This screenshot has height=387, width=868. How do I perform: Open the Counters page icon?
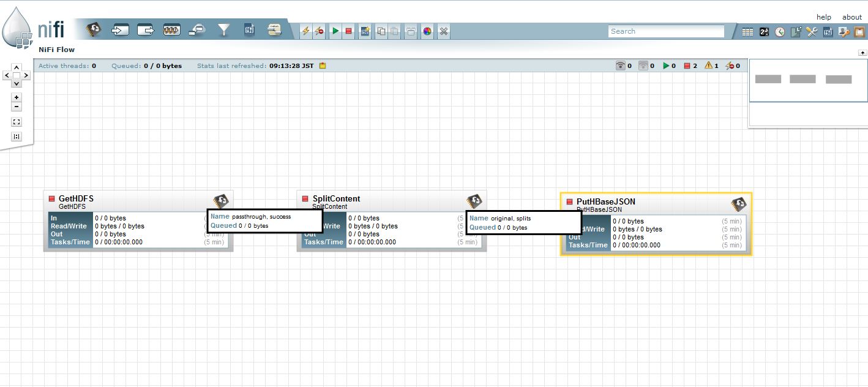point(764,31)
